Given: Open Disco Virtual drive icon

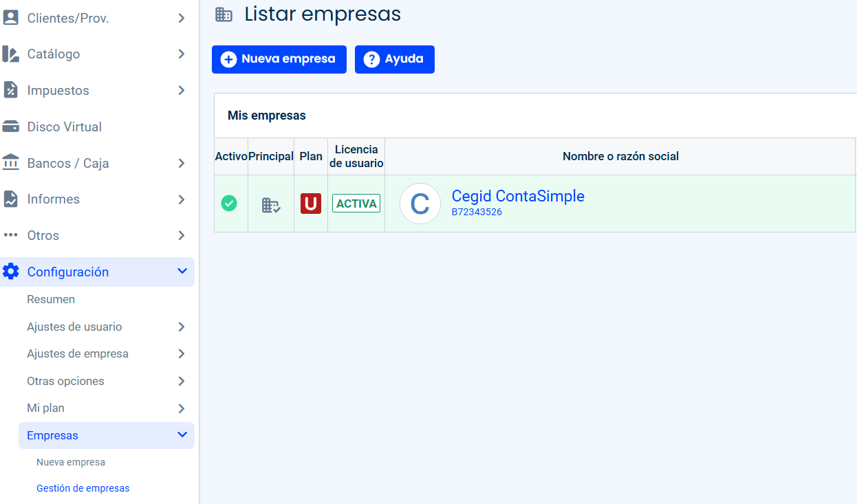Looking at the screenshot, I should (x=10, y=127).
